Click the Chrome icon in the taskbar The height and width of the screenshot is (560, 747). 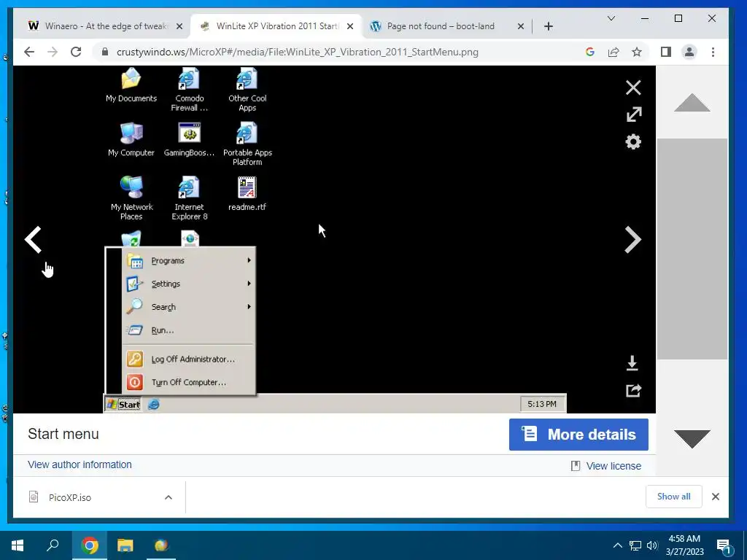click(90, 545)
